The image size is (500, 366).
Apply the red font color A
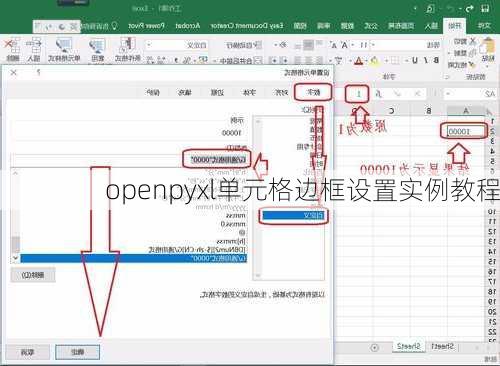(x=358, y=61)
